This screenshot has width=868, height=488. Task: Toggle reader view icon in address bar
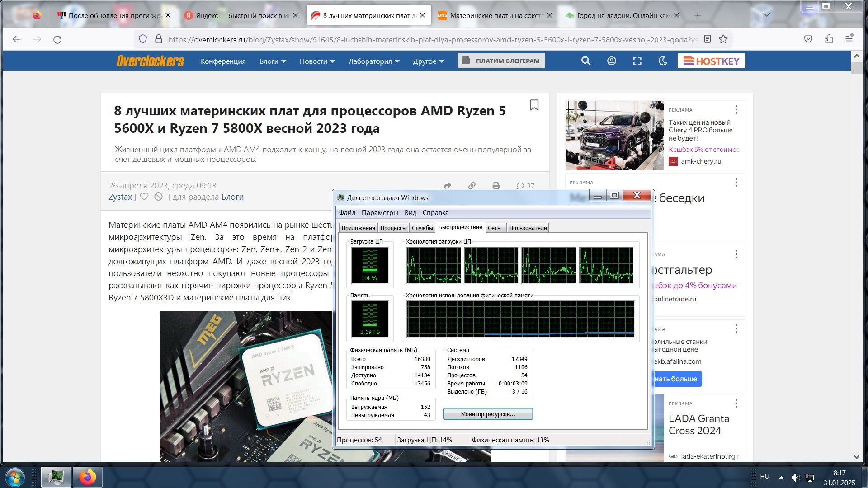[x=708, y=39]
